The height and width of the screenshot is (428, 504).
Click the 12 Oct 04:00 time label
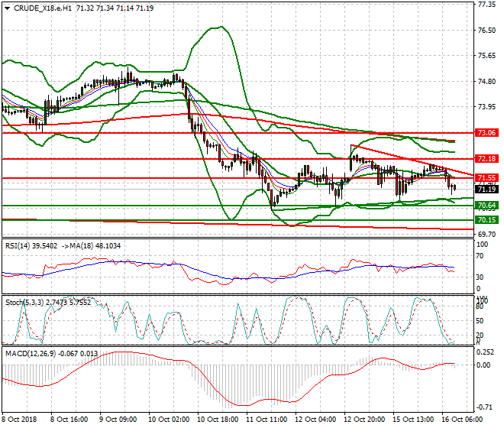click(x=315, y=420)
